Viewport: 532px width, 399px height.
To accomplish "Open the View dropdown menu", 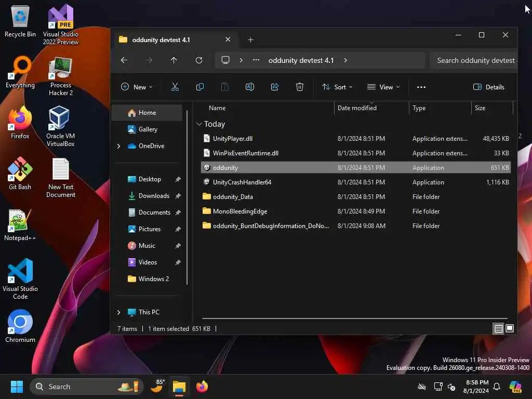I will coord(383,87).
